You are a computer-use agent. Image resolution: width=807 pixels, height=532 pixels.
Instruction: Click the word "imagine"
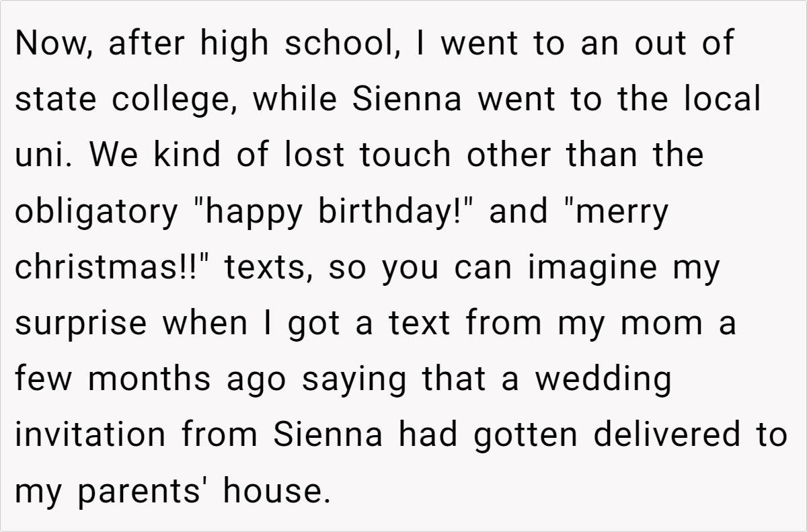592,267
